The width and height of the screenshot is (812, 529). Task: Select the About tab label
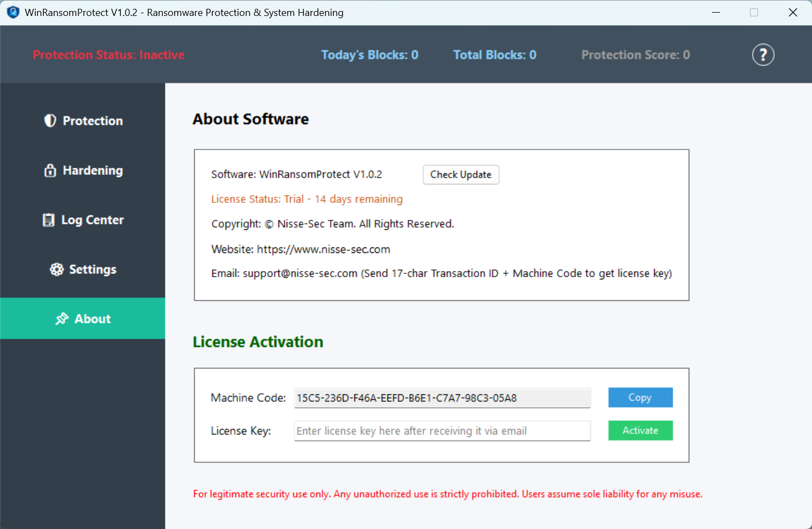[93, 319]
